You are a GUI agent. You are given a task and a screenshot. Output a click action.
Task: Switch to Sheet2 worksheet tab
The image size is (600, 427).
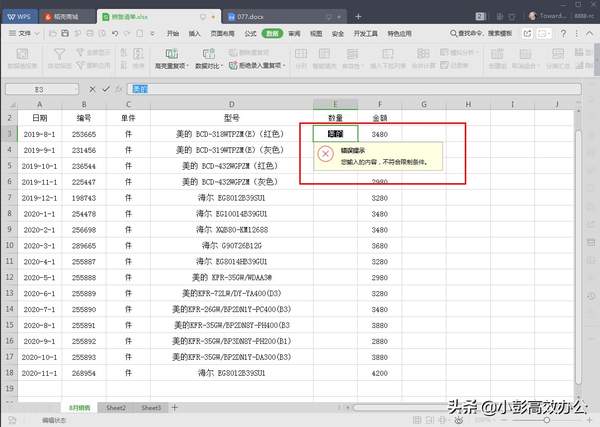click(x=116, y=408)
